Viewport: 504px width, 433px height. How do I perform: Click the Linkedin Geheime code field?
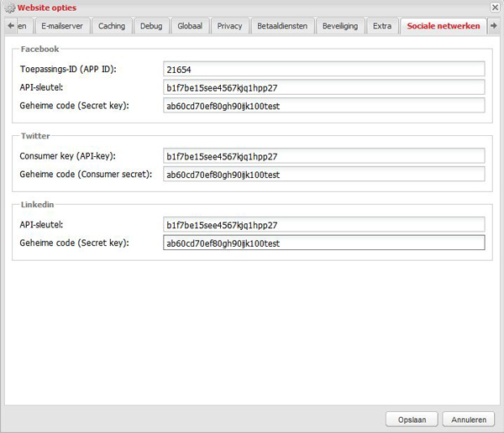pyautogui.click(x=324, y=243)
